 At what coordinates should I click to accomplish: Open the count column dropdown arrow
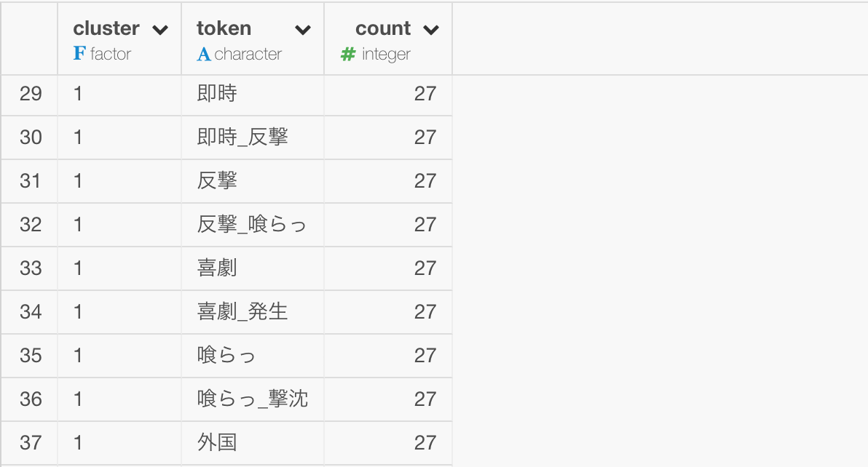430,30
